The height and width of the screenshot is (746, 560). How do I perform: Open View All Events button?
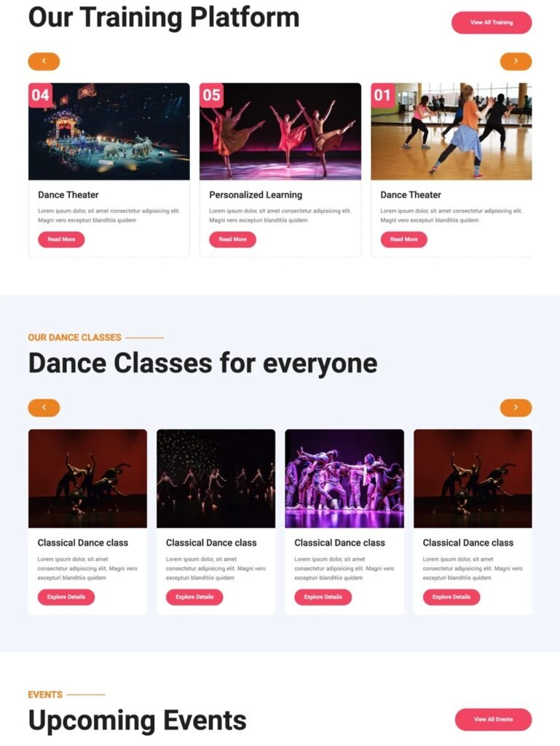click(494, 719)
